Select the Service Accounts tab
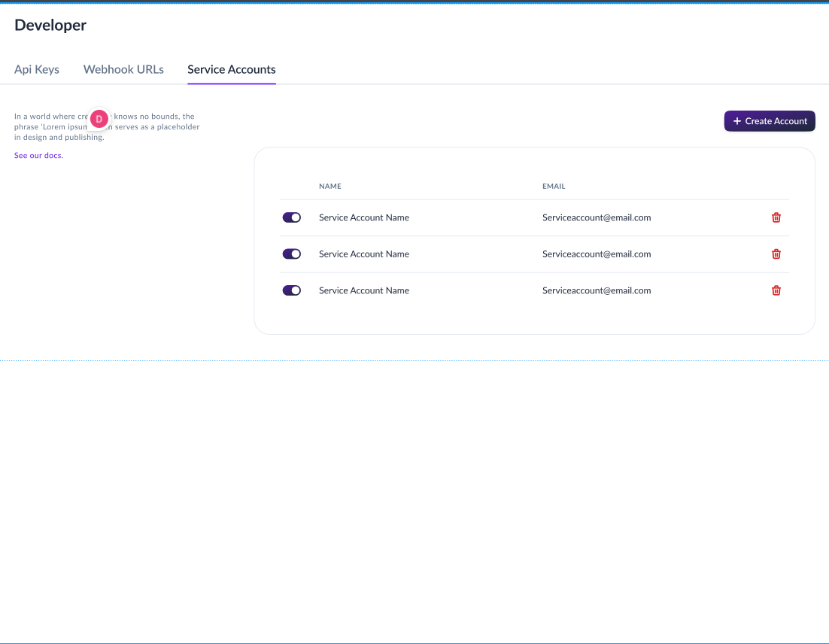 [x=231, y=69]
